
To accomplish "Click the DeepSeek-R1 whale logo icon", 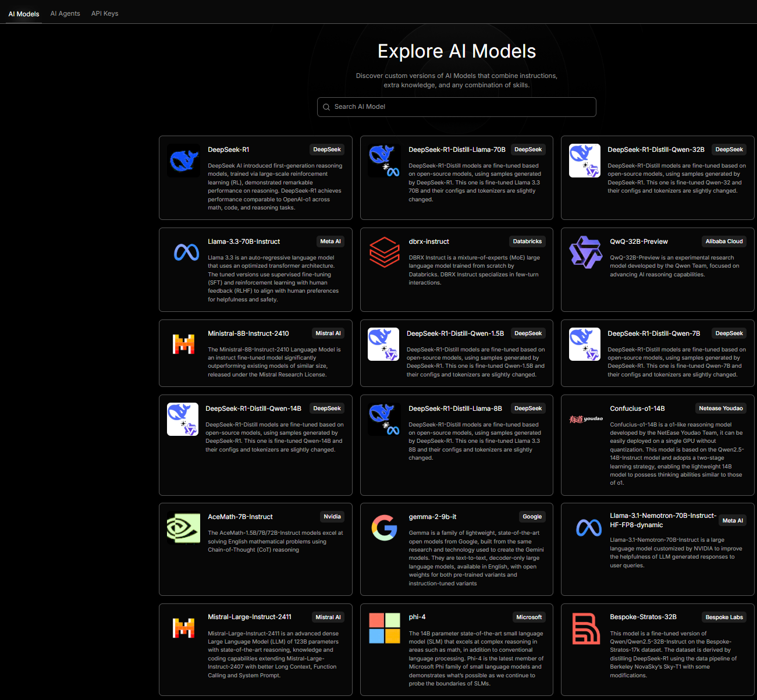I will point(183,161).
